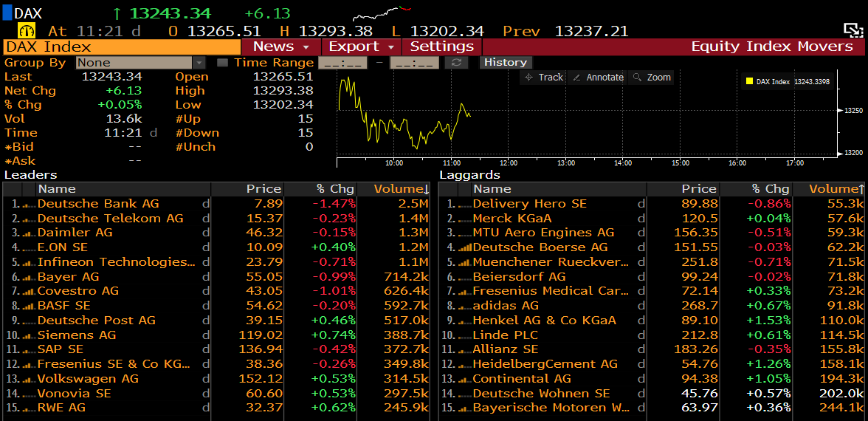Click the History button
The width and height of the screenshot is (868, 421).
506,63
